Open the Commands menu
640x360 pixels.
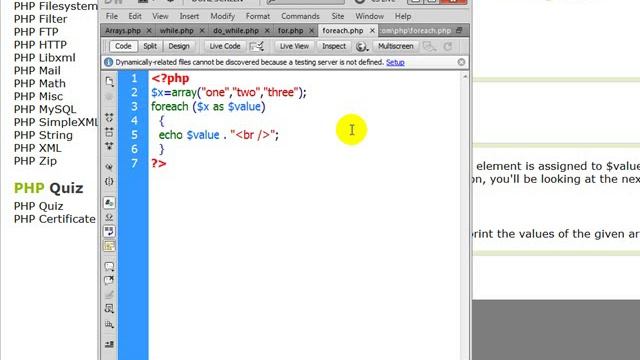(x=300, y=16)
